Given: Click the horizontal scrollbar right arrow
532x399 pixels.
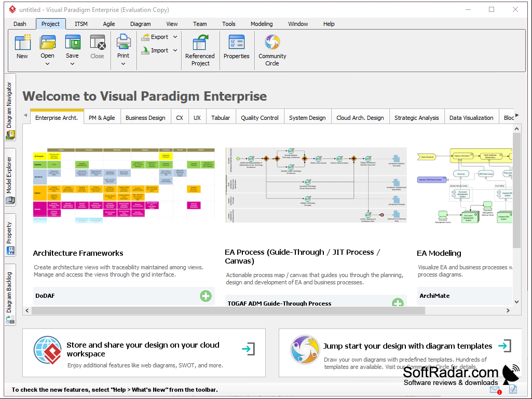Looking at the screenshot, I should coord(508,310).
